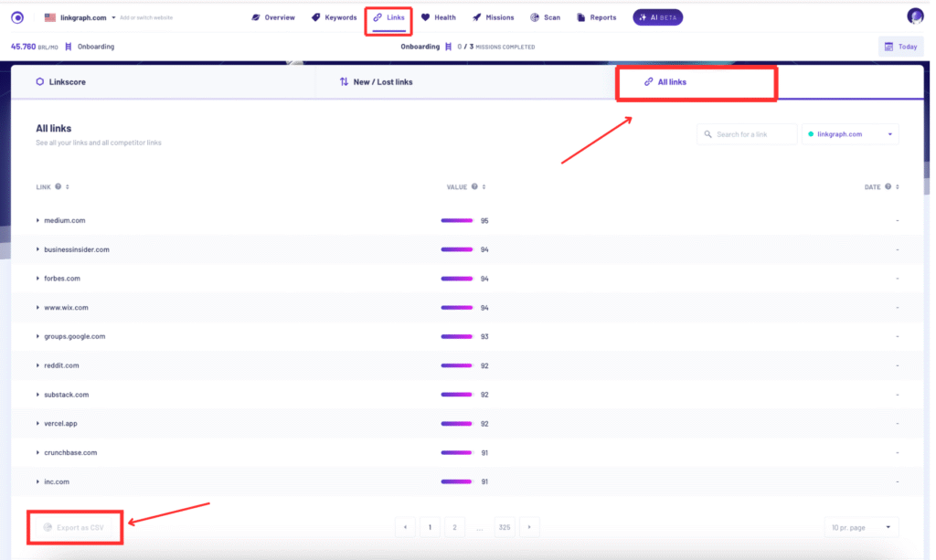Jump to page 2

454,527
